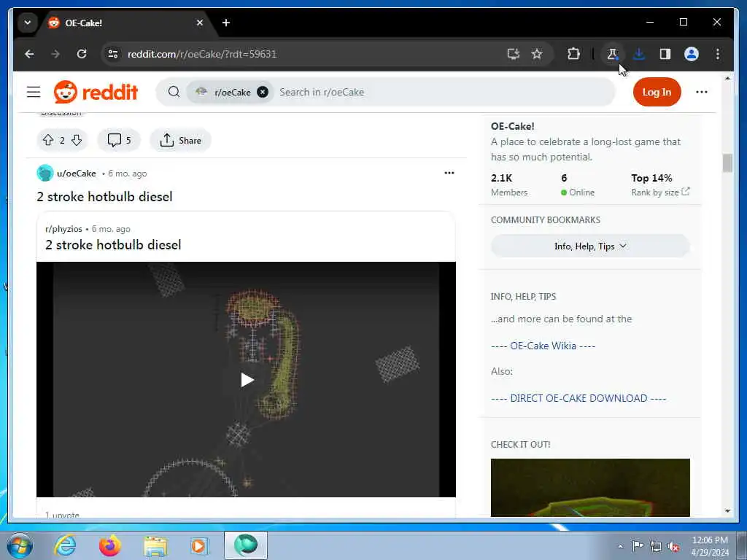Open the 2 stroke hotbulb diesel post title
This screenshot has width=747, height=560.
click(x=104, y=197)
